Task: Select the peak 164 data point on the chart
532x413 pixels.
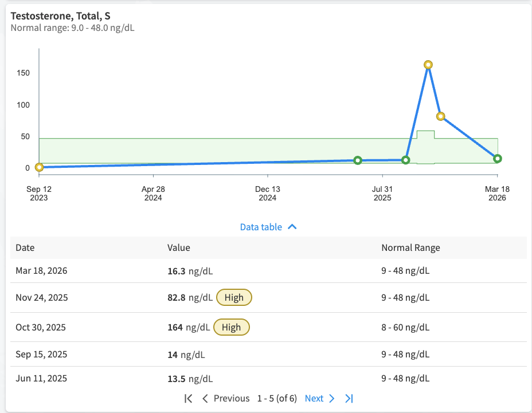Action: coord(428,65)
